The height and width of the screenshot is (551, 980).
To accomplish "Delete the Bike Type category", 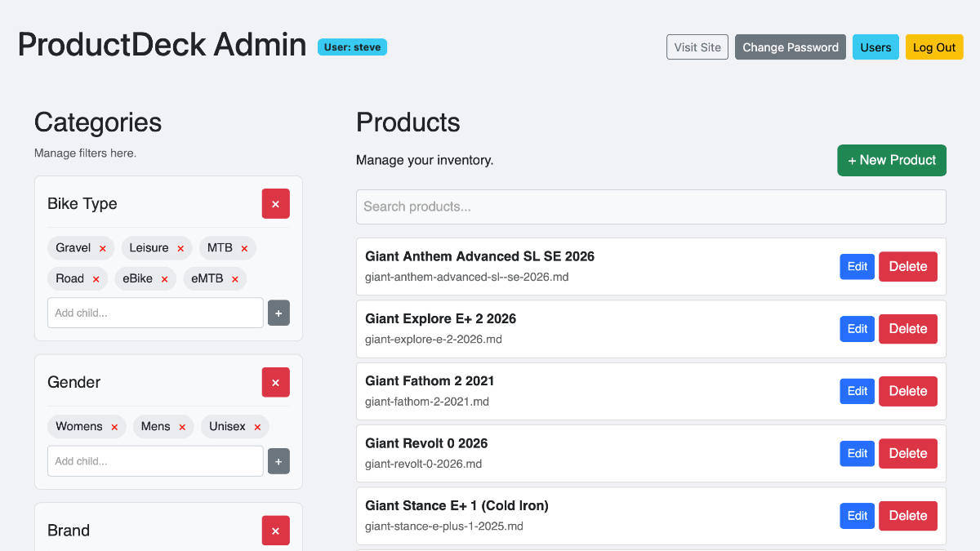I will [x=275, y=203].
